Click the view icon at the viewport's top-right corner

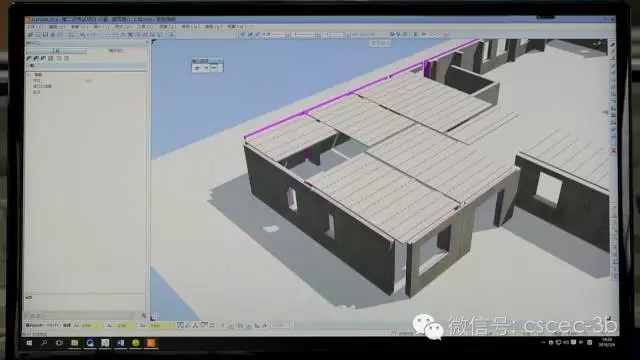pyautogui.click(x=599, y=43)
